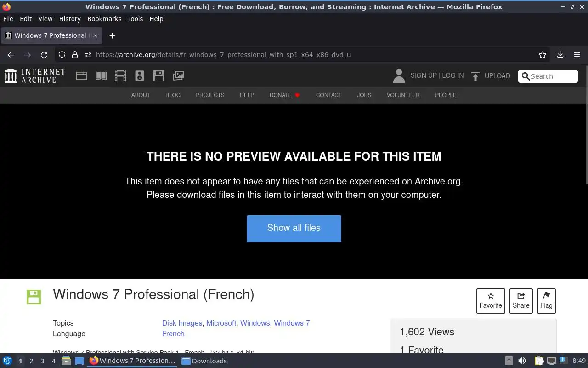Screen dimensions: 588x368
Task: Click the taskbar start menu icon
Action: 7,361
